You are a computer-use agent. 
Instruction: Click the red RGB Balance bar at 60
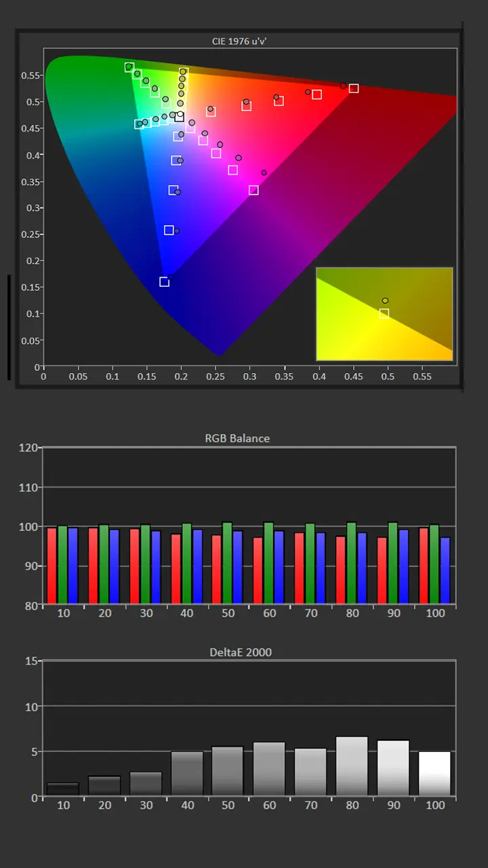tap(259, 570)
